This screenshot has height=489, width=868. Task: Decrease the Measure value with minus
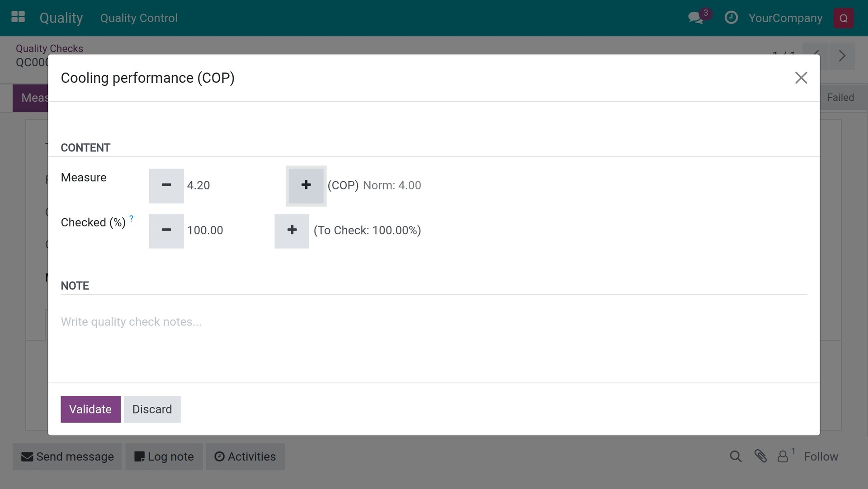pyautogui.click(x=166, y=186)
